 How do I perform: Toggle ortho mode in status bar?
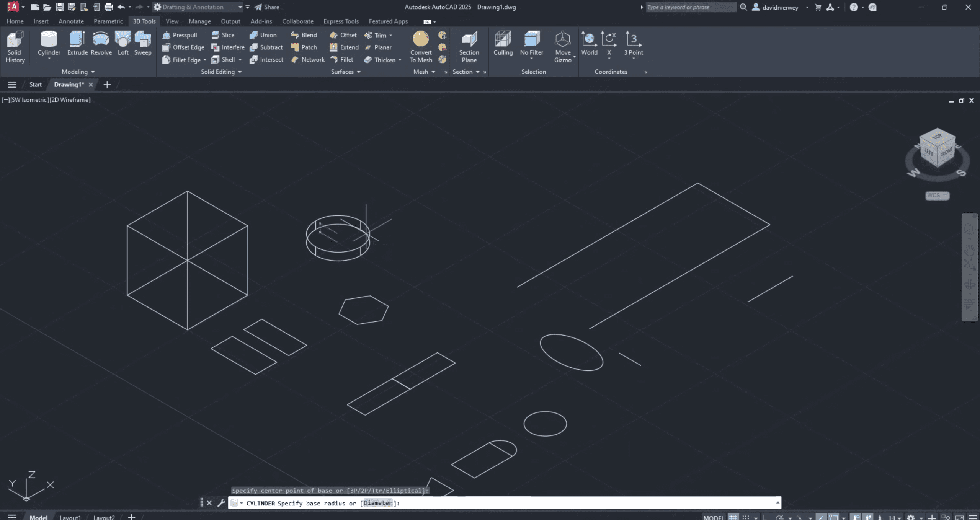765,517
